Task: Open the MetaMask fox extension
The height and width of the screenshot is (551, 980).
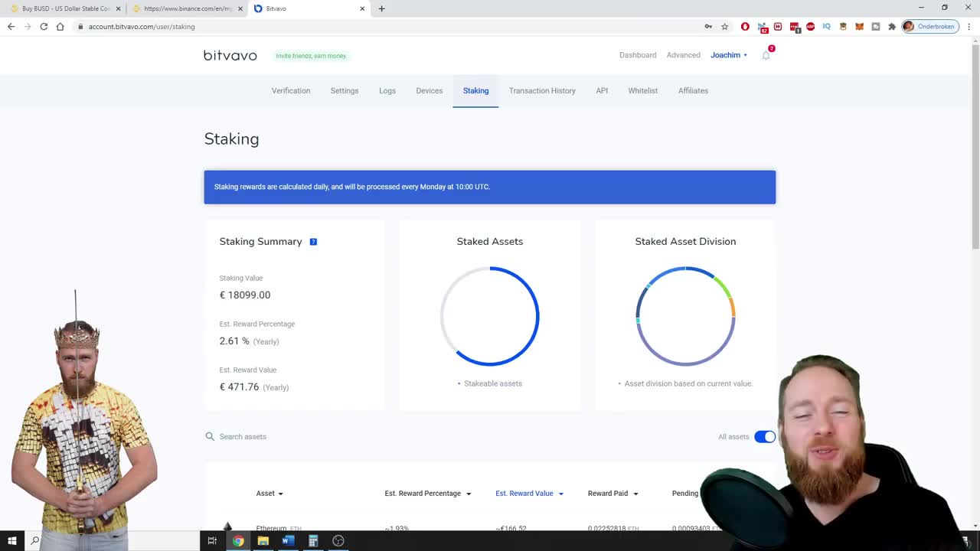Action: 859,26
